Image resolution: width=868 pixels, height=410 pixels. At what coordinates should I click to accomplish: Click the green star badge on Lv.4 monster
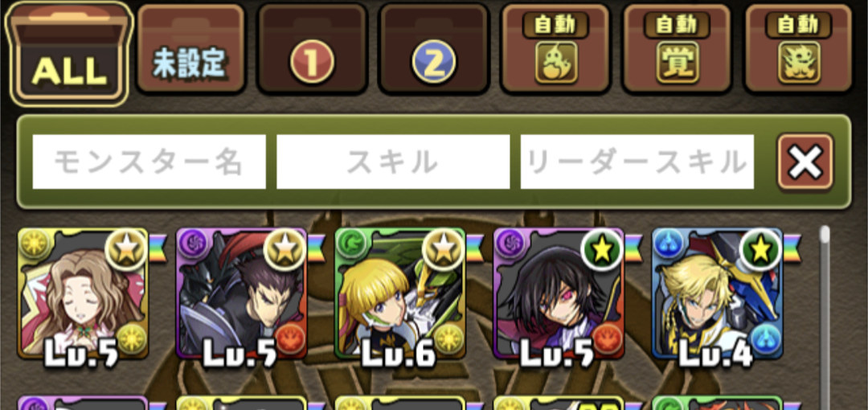[760, 250]
